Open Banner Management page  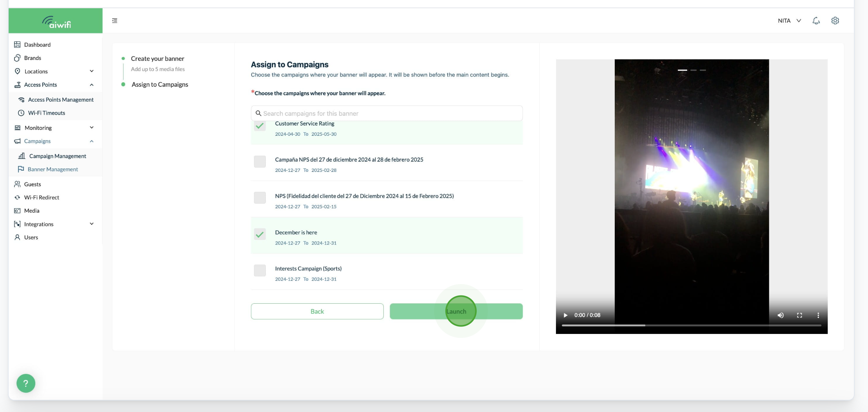(53, 169)
